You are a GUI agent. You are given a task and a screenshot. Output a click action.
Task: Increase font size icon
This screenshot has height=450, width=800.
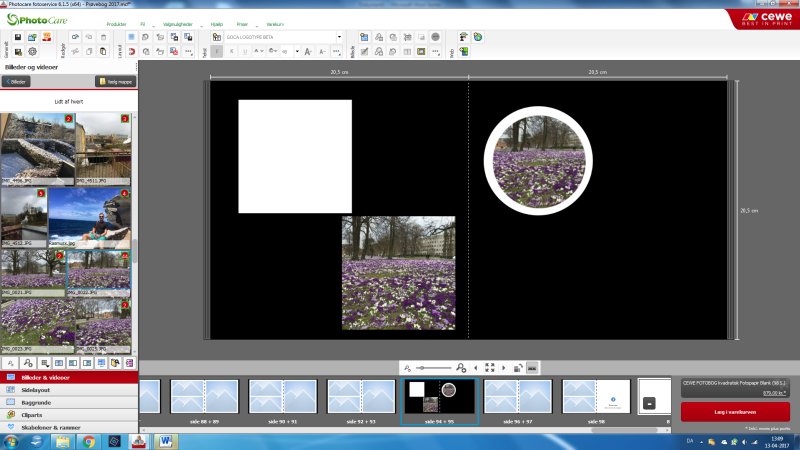[308, 51]
